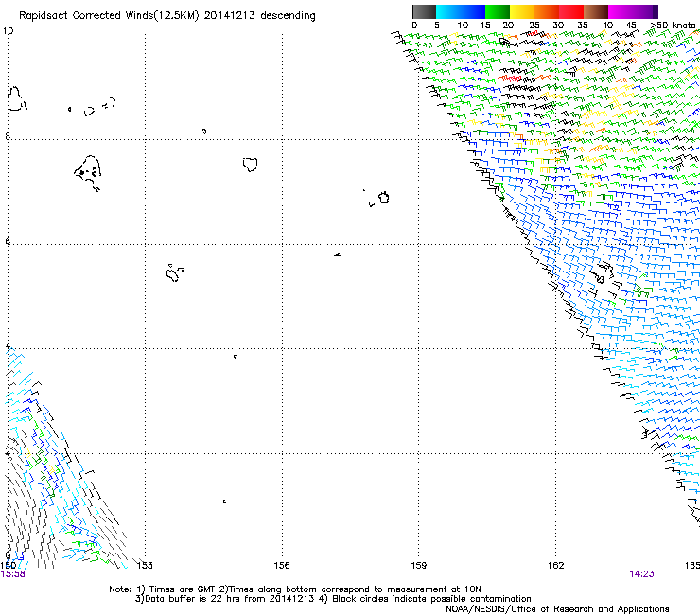Click longitude label '159' on bottom axis
The height and width of the screenshot is (615, 700).
419,565
